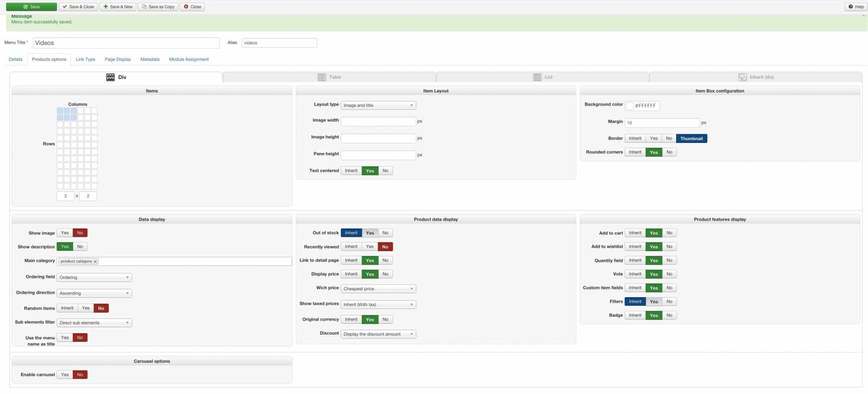The image size is (868, 394).
Task: Switch to the Details tab
Action: tap(16, 60)
